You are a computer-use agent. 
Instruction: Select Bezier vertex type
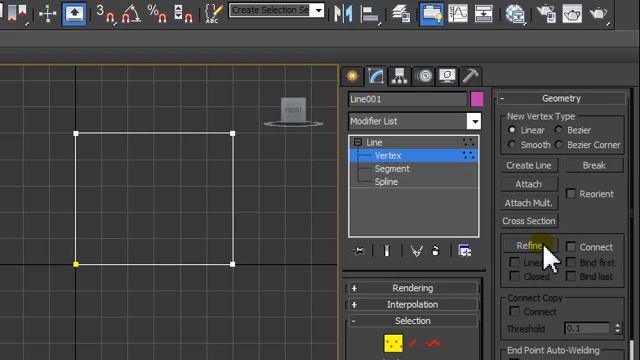click(558, 130)
